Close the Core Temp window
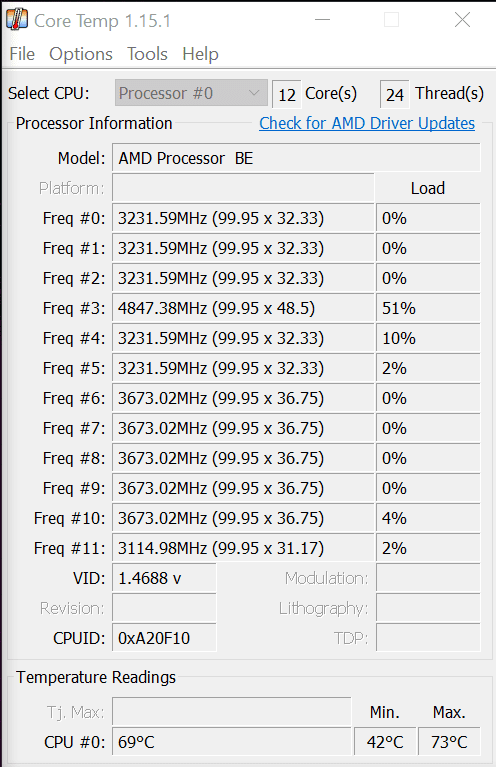496x767 pixels. pyautogui.click(x=462, y=20)
